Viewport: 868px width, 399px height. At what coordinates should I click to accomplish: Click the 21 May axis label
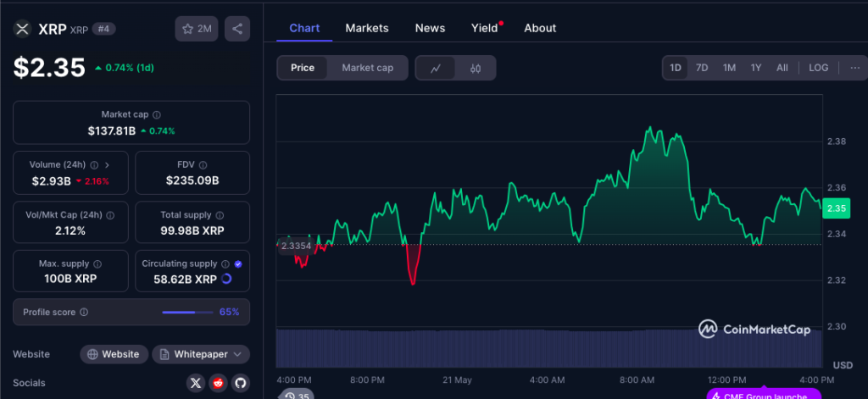(x=457, y=380)
